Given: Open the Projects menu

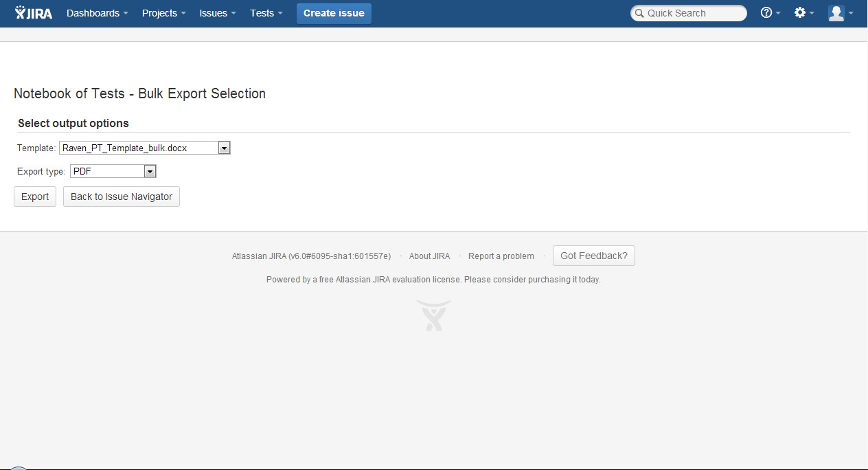Looking at the screenshot, I should (x=164, y=13).
